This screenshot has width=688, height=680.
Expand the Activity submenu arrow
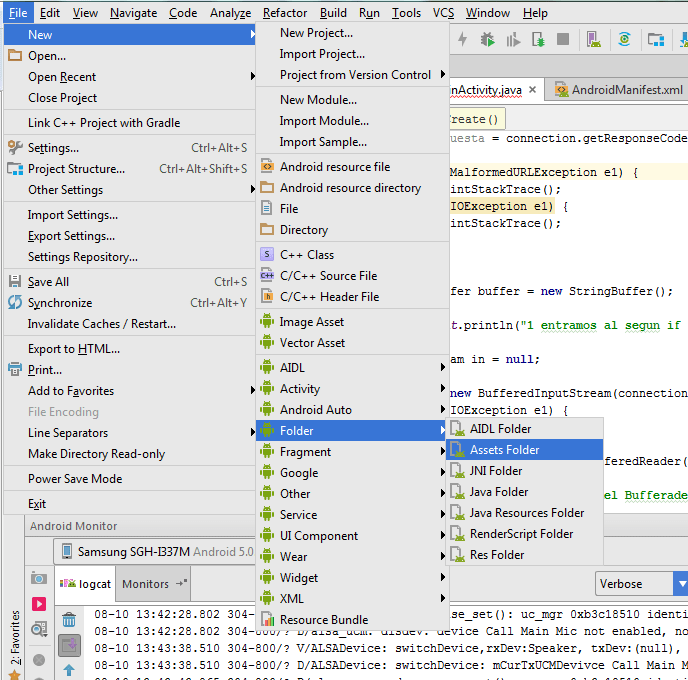tap(443, 388)
